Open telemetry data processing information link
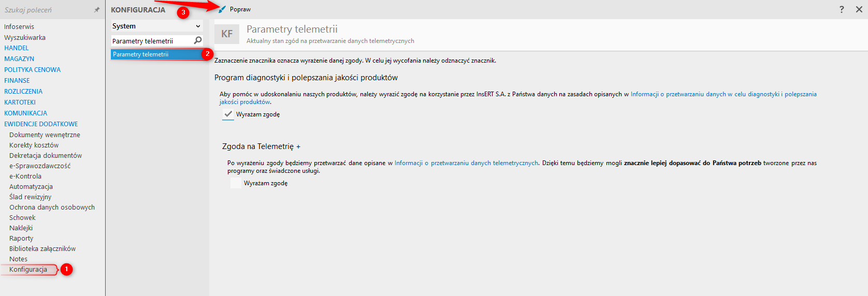The width and height of the screenshot is (868, 296). tap(466, 163)
